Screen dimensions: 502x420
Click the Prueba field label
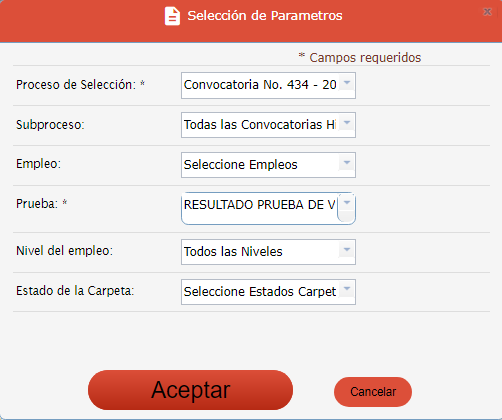pyautogui.click(x=42, y=204)
